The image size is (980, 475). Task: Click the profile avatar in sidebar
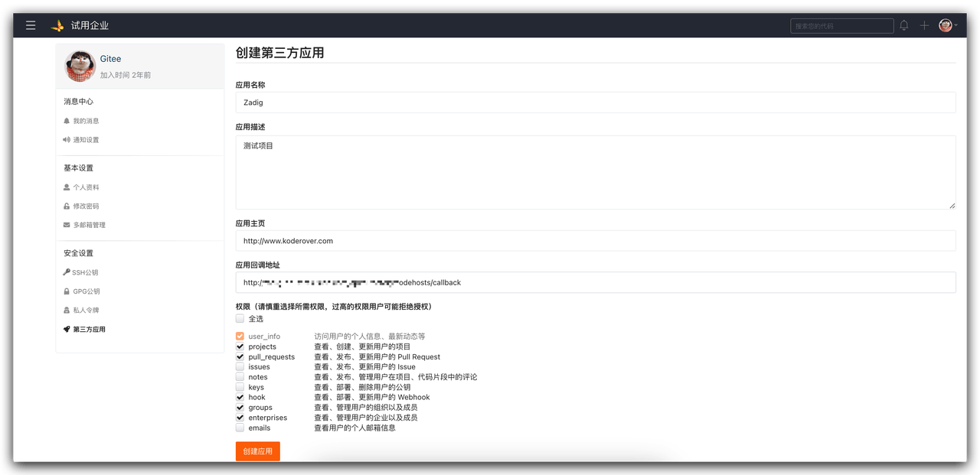(x=80, y=66)
